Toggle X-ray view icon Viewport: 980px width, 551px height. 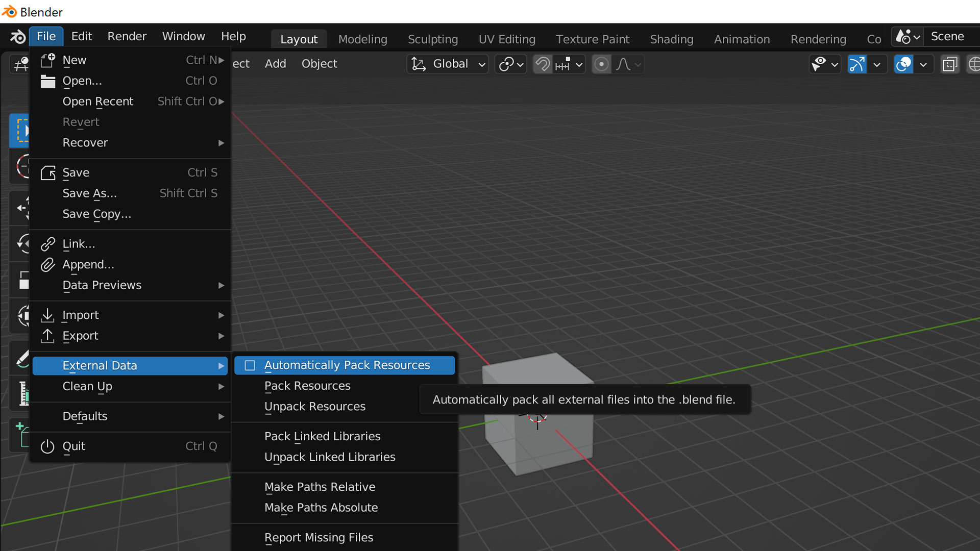tap(950, 64)
